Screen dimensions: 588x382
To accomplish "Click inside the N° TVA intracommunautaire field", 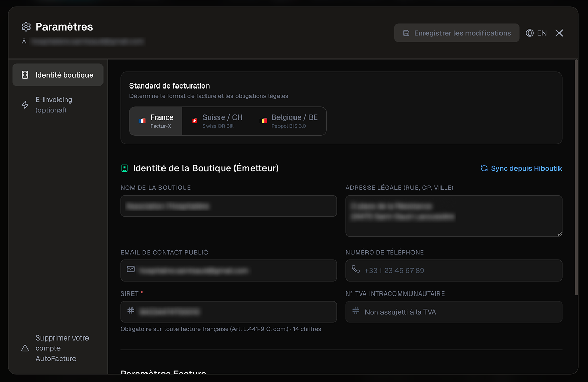I will (454, 312).
